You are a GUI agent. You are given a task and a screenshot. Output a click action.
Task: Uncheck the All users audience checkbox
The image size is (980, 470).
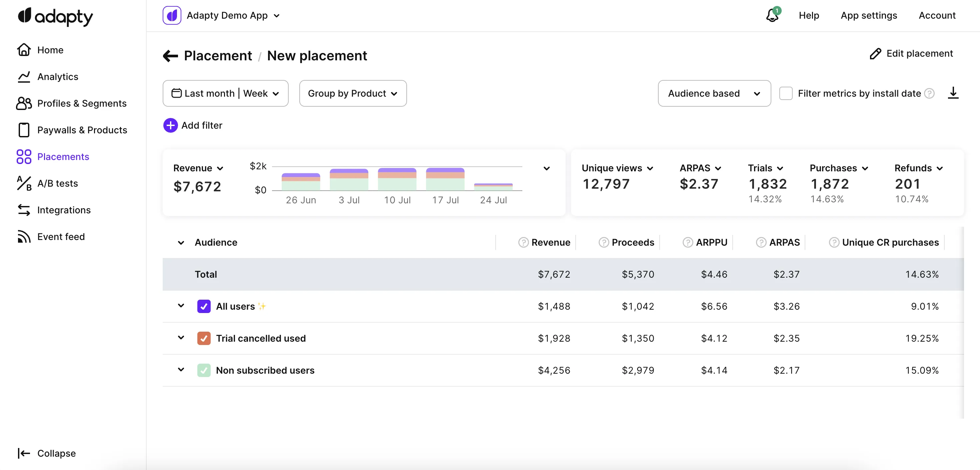204,306
